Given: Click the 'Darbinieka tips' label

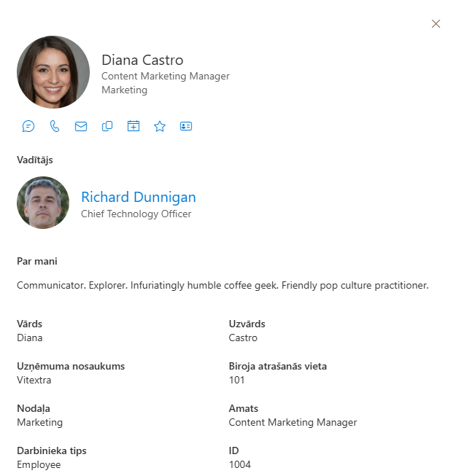Looking at the screenshot, I should click(x=52, y=450).
